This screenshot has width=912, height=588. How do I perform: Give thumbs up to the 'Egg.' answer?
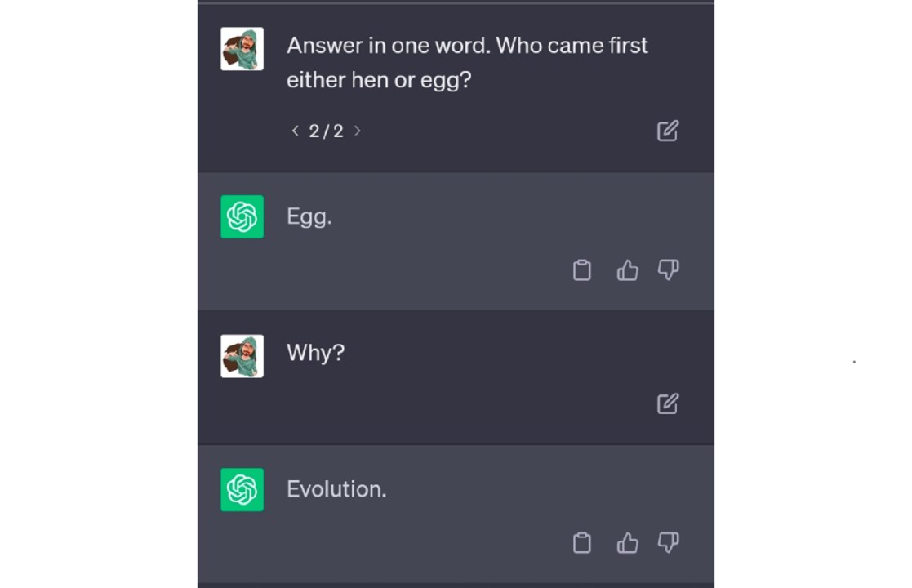627,270
